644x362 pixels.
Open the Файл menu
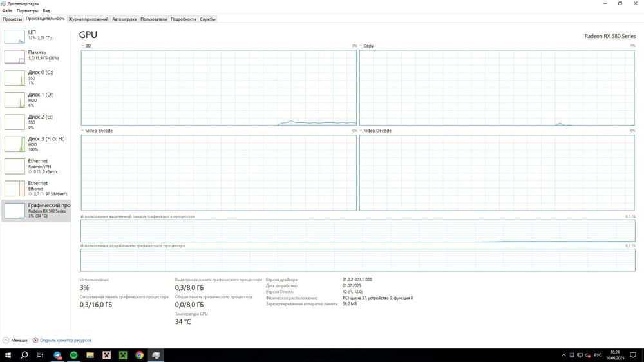coord(7,11)
